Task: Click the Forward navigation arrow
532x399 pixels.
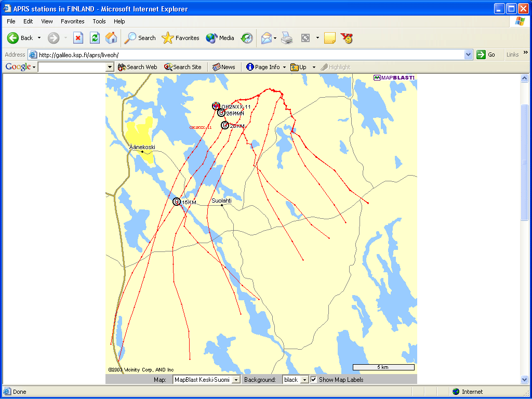Action: pos(54,38)
